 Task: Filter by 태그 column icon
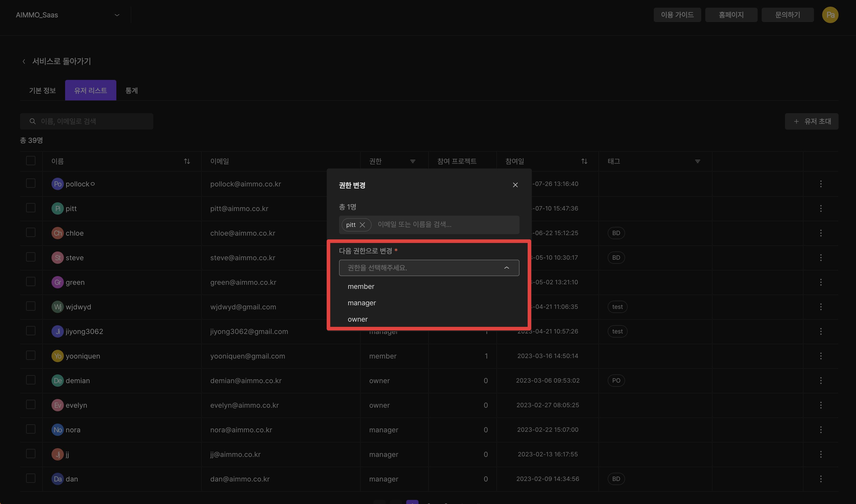[x=697, y=161]
